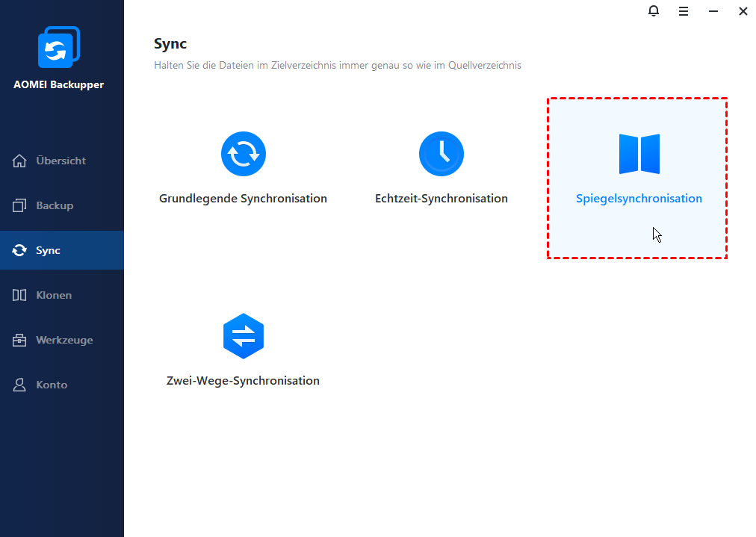The image size is (756, 537).
Task: Open the Klonen clone icon
Action: (19, 295)
